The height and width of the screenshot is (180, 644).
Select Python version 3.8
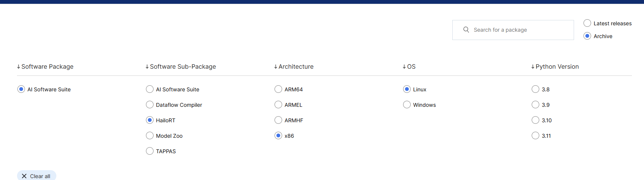535,89
